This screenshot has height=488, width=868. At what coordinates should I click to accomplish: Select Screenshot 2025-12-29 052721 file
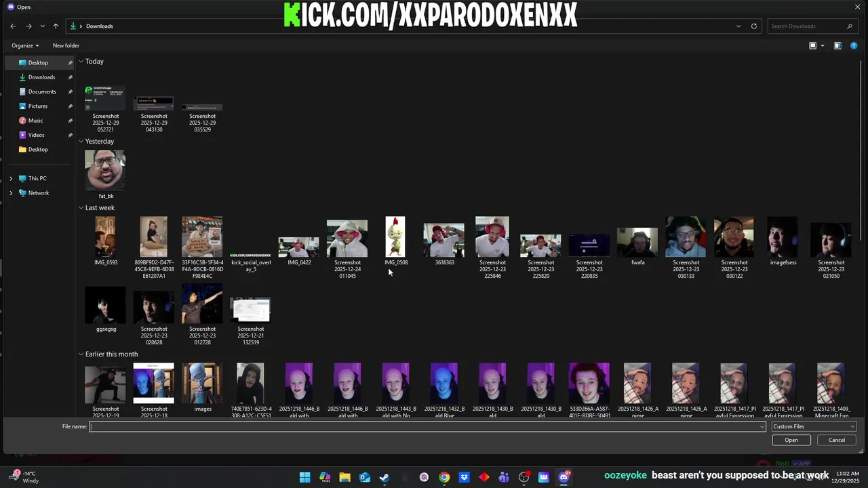[106, 108]
